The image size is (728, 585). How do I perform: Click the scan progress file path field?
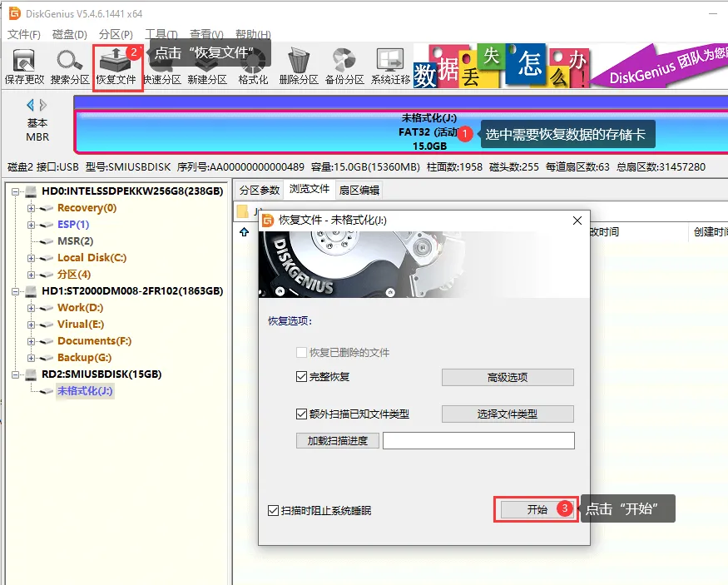click(478, 440)
